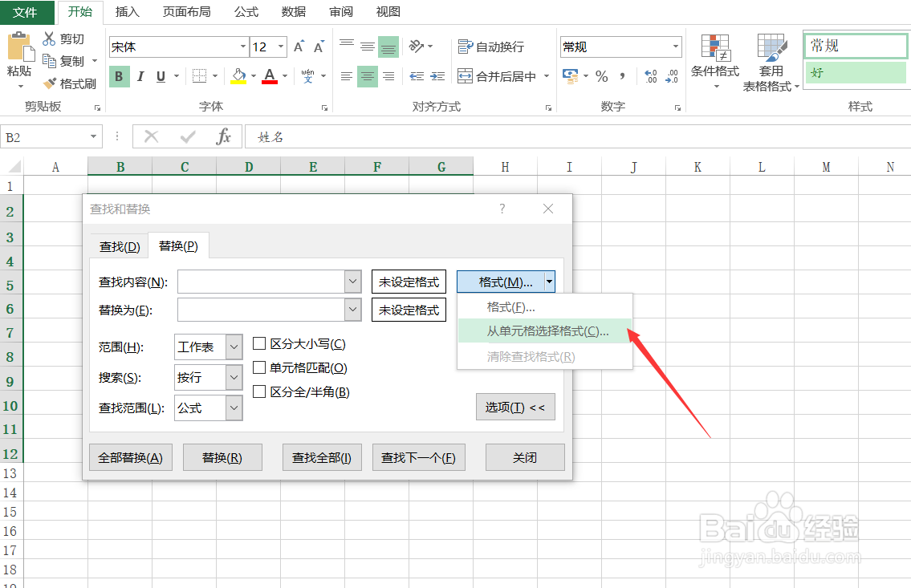Open Conditional Formatting options
Viewport: 911px width, 588px height.
pos(715,60)
